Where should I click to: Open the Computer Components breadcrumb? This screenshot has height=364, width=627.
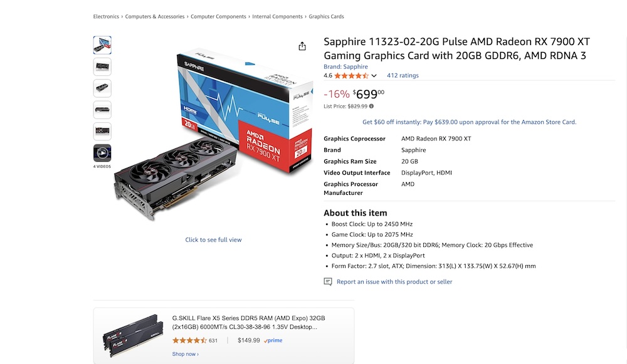click(218, 17)
